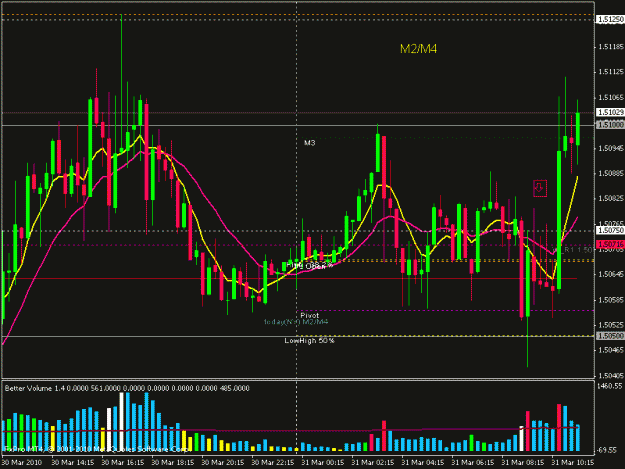Select the 31 Mar 08:15 time label
The height and width of the screenshot is (469, 625).
pyautogui.click(x=523, y=463)
